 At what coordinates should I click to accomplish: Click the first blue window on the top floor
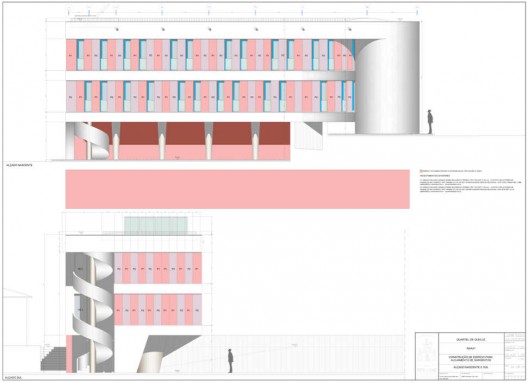(x=80, y=55)
